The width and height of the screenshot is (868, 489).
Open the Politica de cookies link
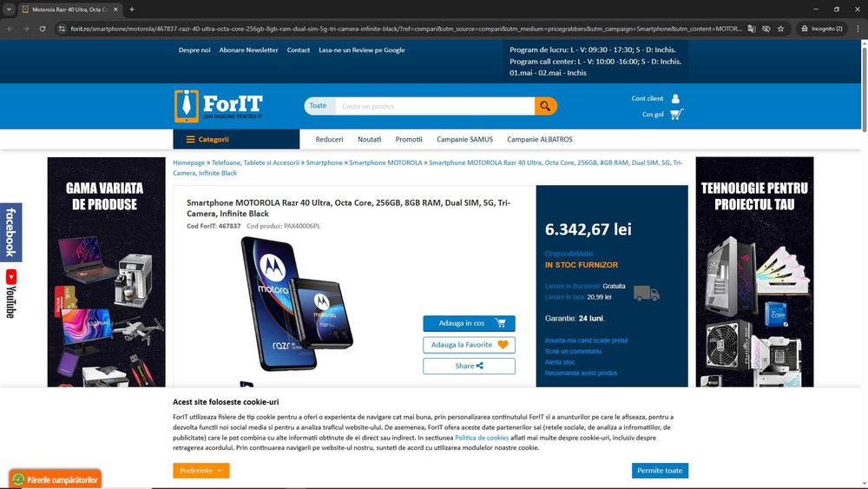click(482, 438)
